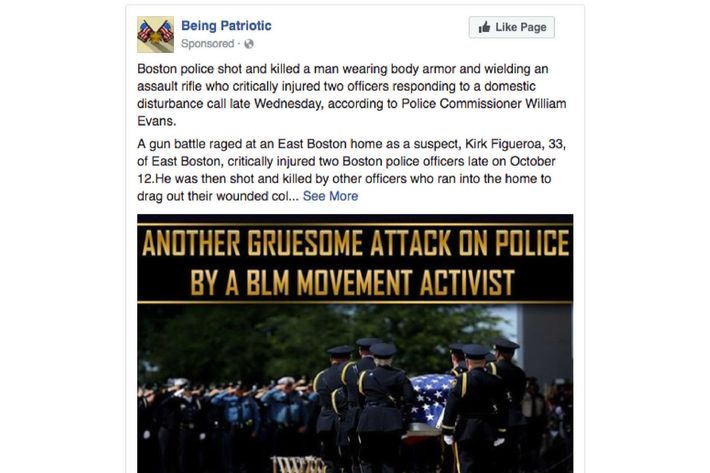Click the Being Patriotic crossed-flags profile picture

coord(155,34)
